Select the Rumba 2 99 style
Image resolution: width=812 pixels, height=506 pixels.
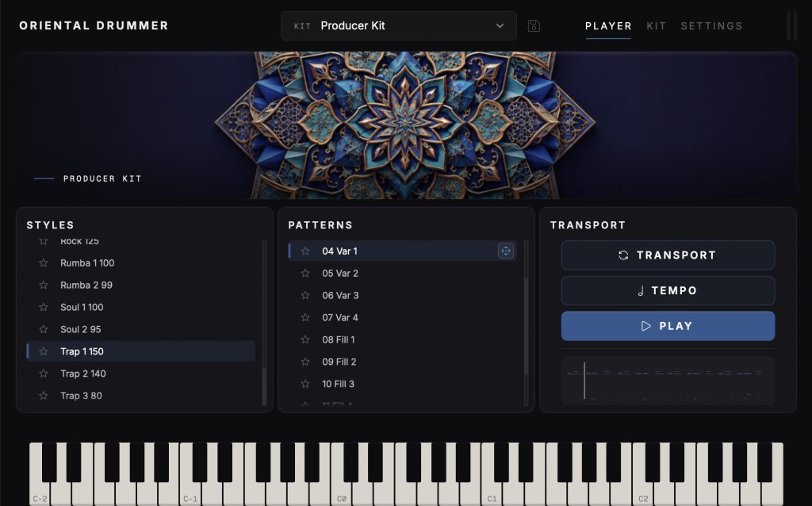141,286
